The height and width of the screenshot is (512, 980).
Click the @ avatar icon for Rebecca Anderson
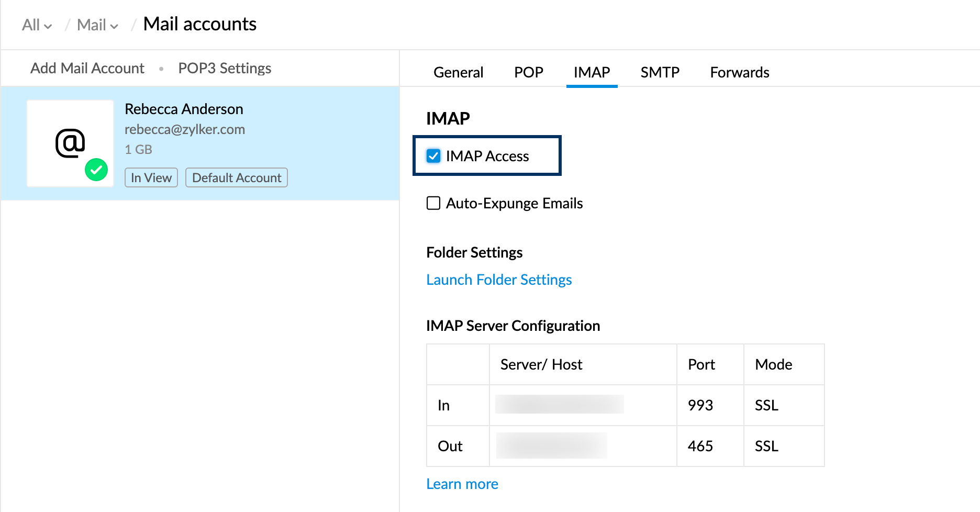(70, 142)
